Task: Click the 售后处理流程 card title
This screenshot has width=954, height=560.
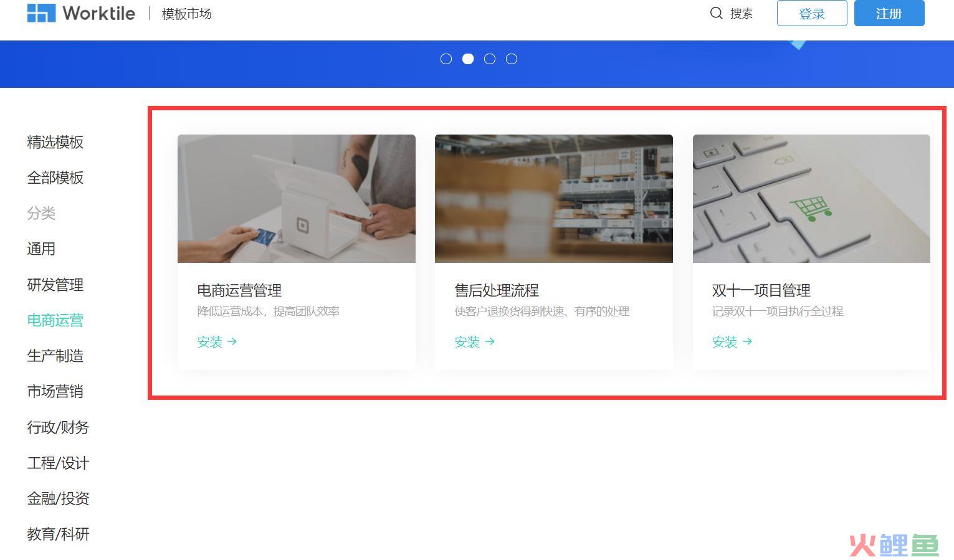Action: click(x=497, y=290)
